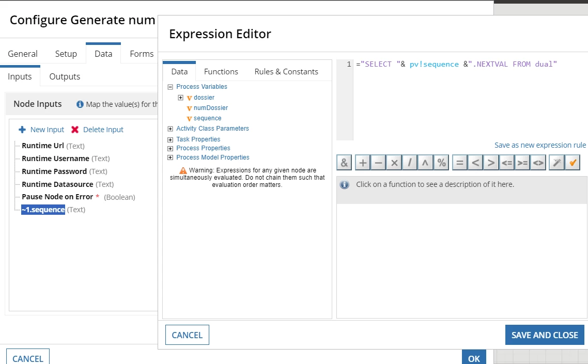Click the red X Delete Input icon
Image resolution: width=588 pixels, height=364 pixels.
click(75, 130)
